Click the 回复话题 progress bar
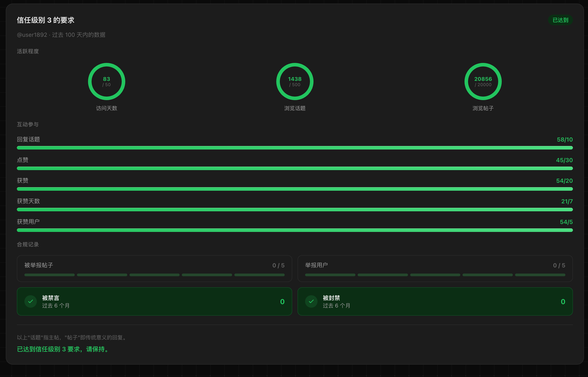The width and height of the screenshot is (588, 377). click(x=295, y=148)
